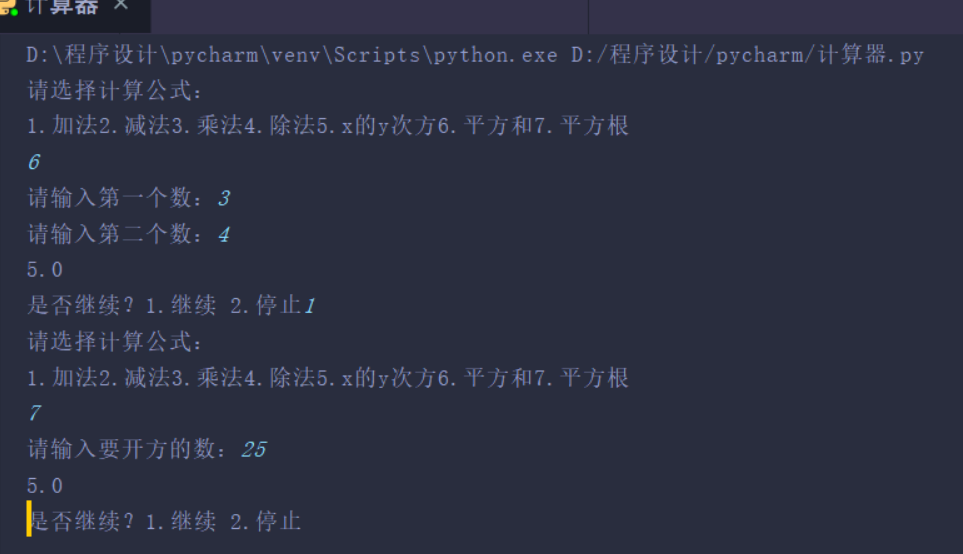Screen dimensions: 963x554
Task: Click the end of the last 是否继续 prompt line
Action: tap(302, 521)
